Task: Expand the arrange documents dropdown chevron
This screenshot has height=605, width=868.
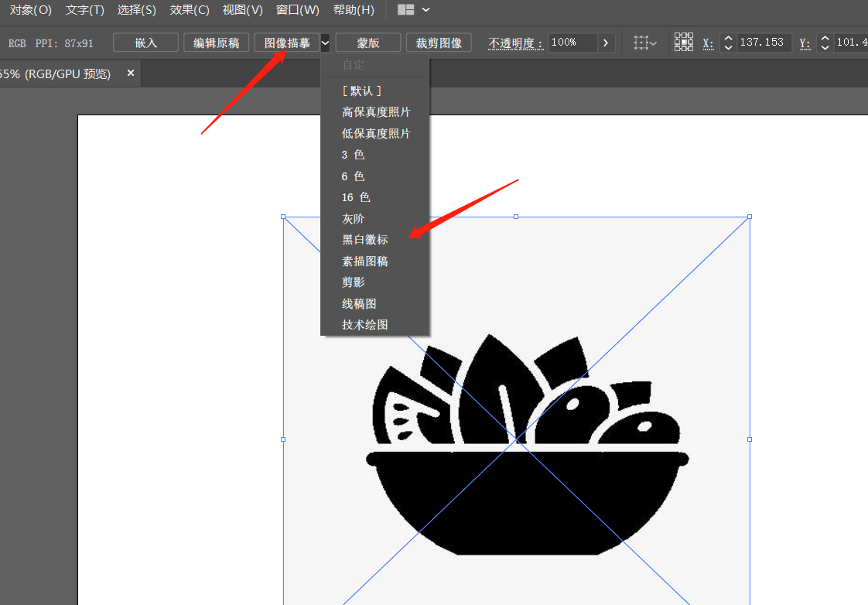Action: pos(425,10)
